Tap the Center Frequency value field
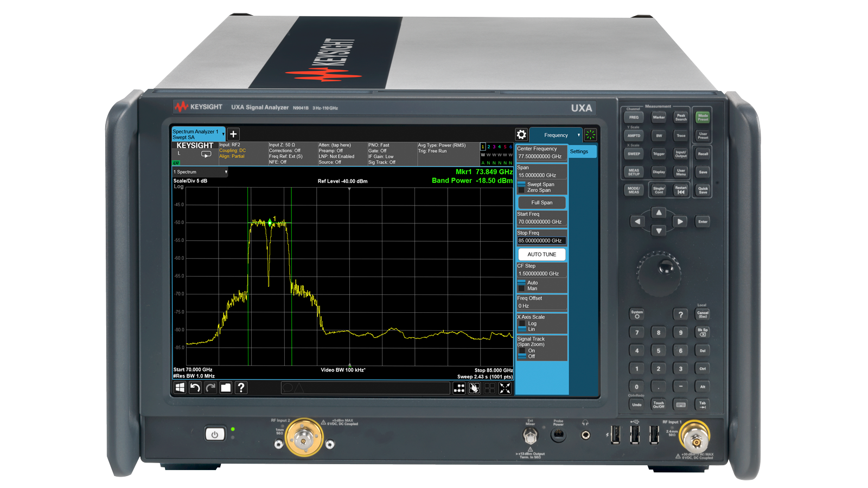This screenshot has width=868, height=488. tap(541, 156)
